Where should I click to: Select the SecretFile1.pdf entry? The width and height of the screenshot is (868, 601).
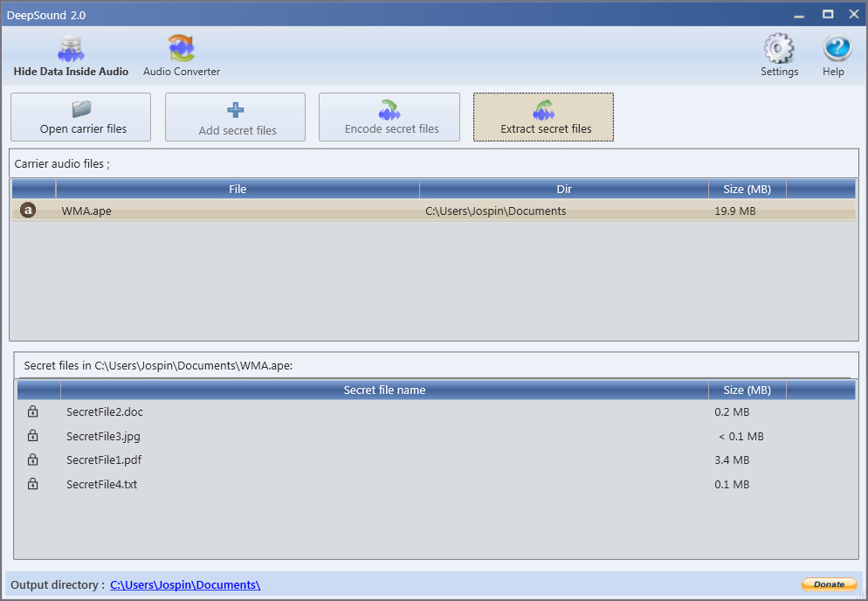tap(104, 460)
